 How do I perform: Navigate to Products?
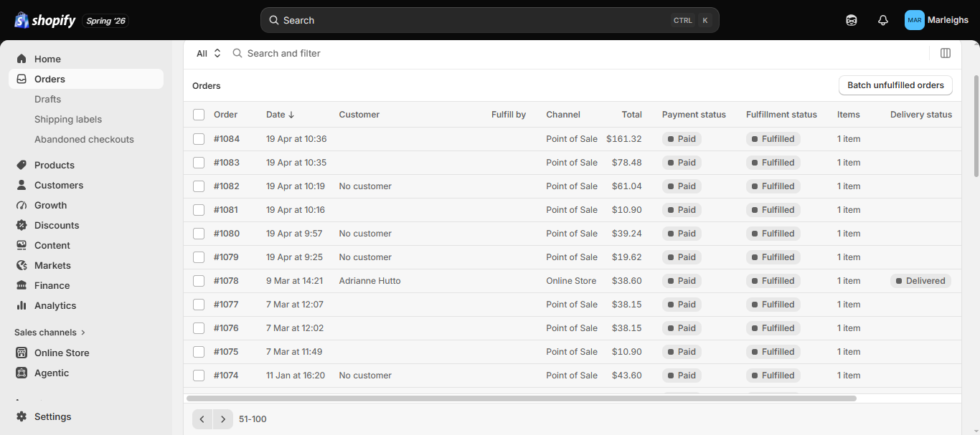[55, 165]
